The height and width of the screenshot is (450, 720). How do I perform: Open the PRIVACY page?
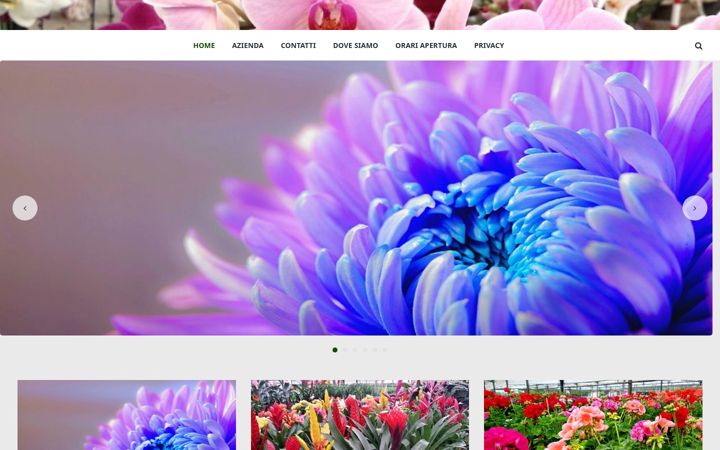click(489, 45)
